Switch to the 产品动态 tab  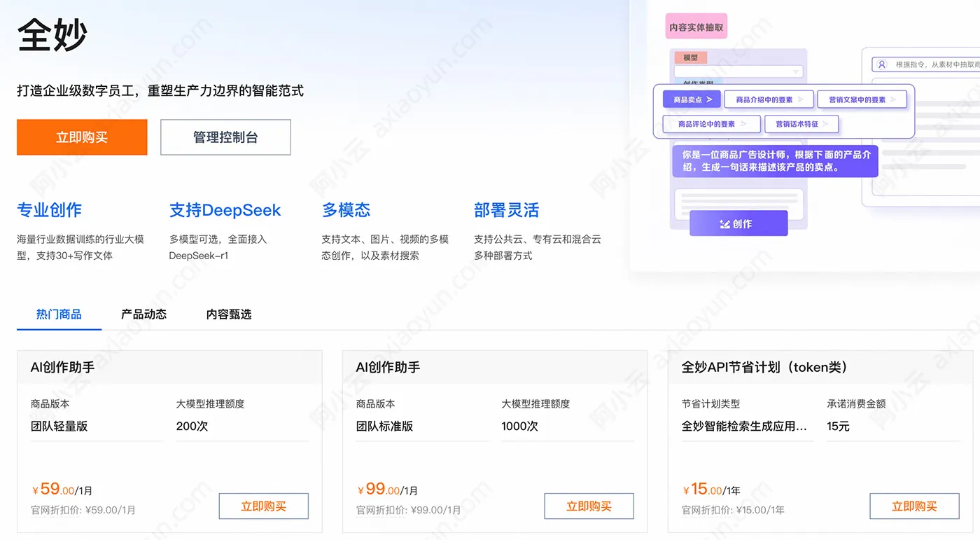(144, 314)
